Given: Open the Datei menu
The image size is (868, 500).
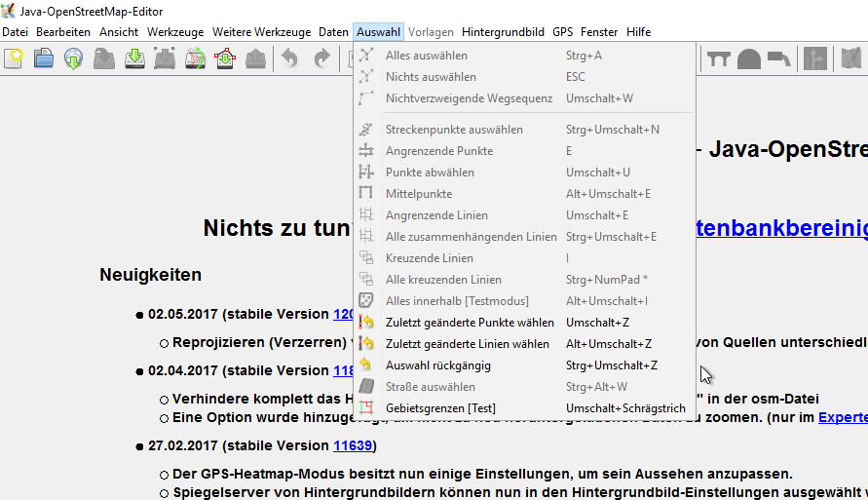Looking at the screenshot, I should point(15,32).
